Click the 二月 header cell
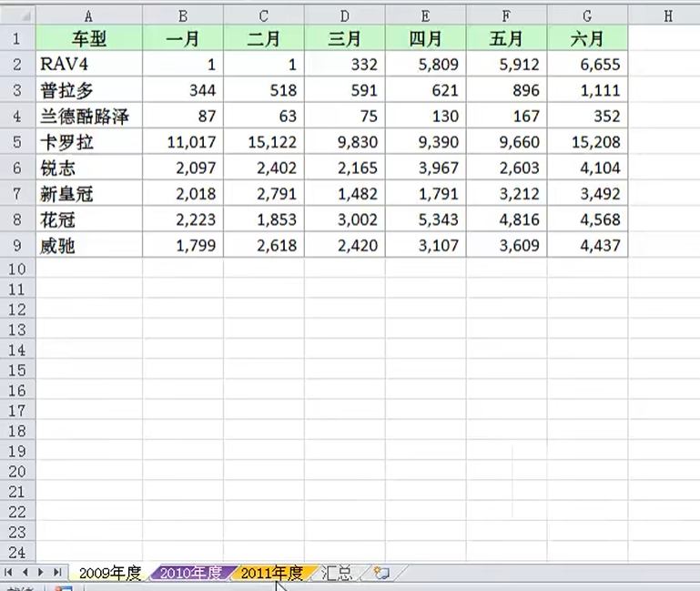This screenshot has width=700, height=591. click(264, 38)
